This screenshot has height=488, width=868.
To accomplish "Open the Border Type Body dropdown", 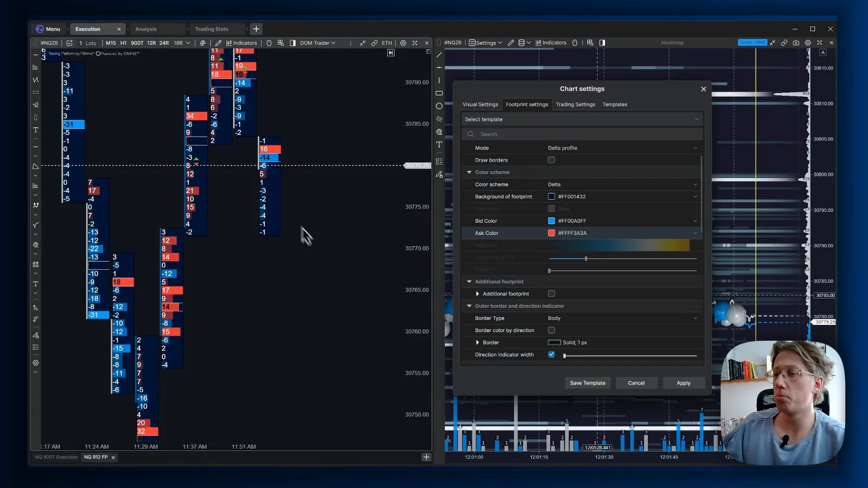I will 622,318.
